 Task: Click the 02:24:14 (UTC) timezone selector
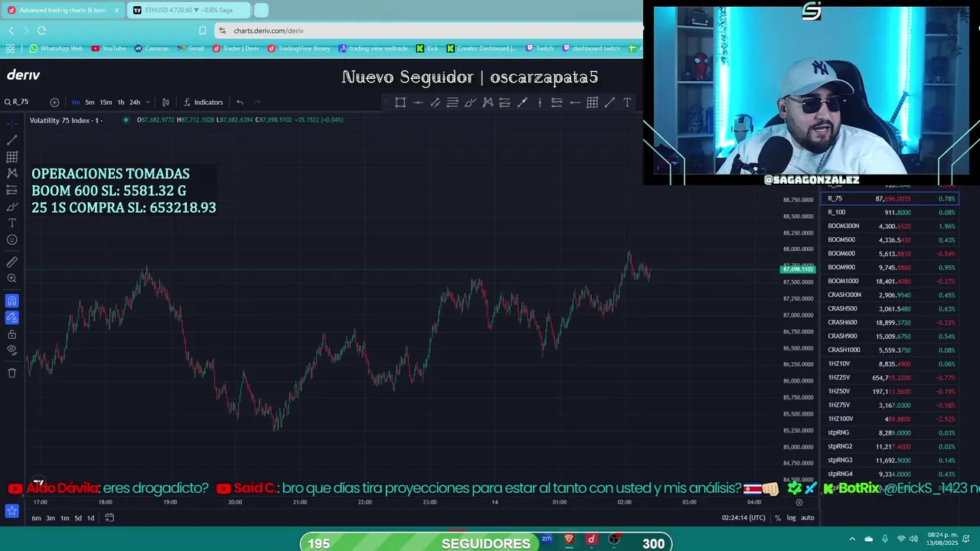click(743, 518)
